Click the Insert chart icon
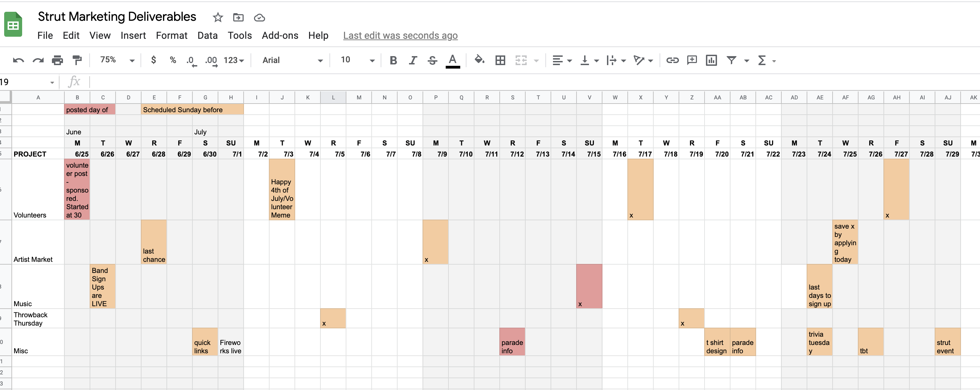Image resolution: width=980 pixels, height=390 pixels. (x=711, y=60)
